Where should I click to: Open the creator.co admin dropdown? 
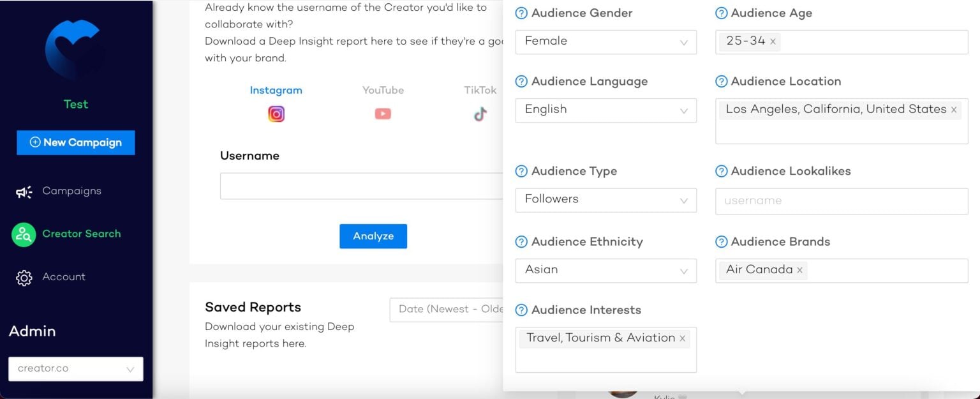click(x=75, y=368)
